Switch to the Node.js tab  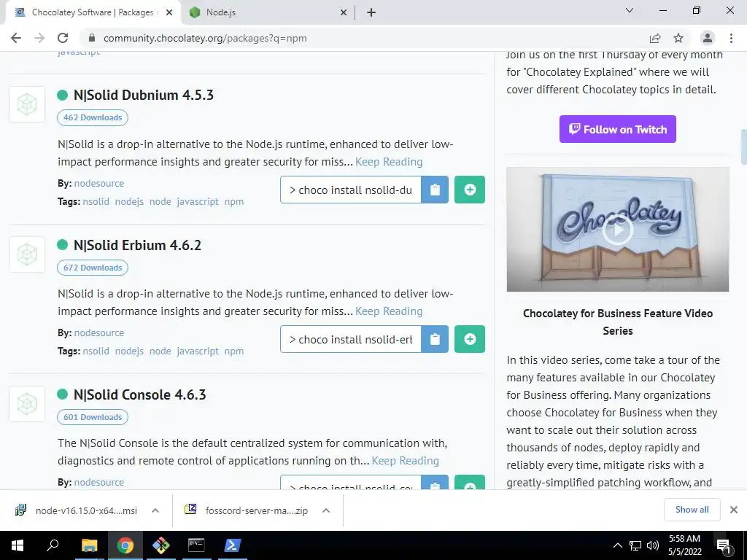coord(267,12)
